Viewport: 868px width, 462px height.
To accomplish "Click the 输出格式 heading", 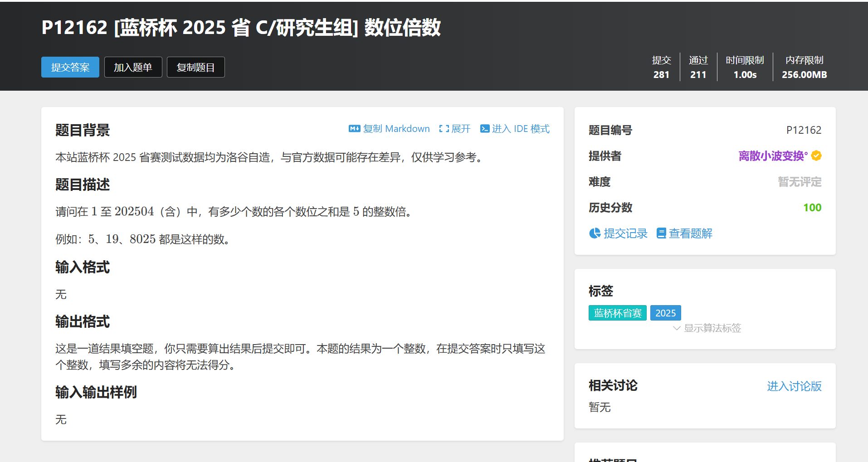I will (83, 321).
